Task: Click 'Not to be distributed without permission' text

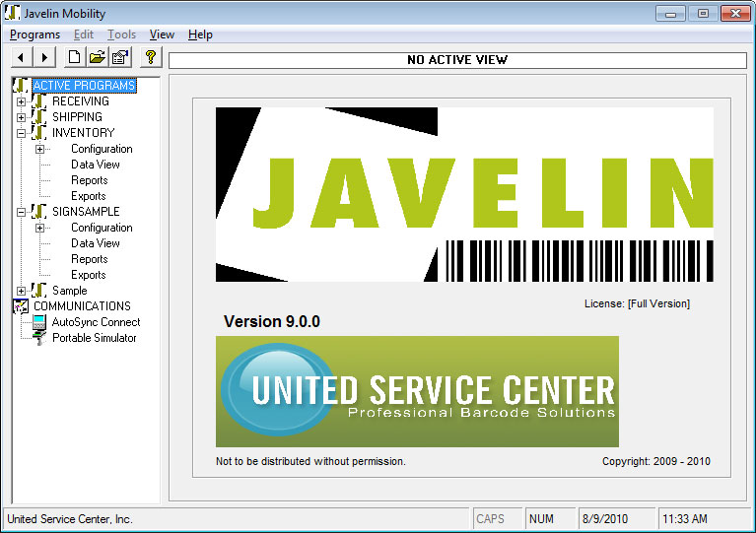Action: (310, 461)
